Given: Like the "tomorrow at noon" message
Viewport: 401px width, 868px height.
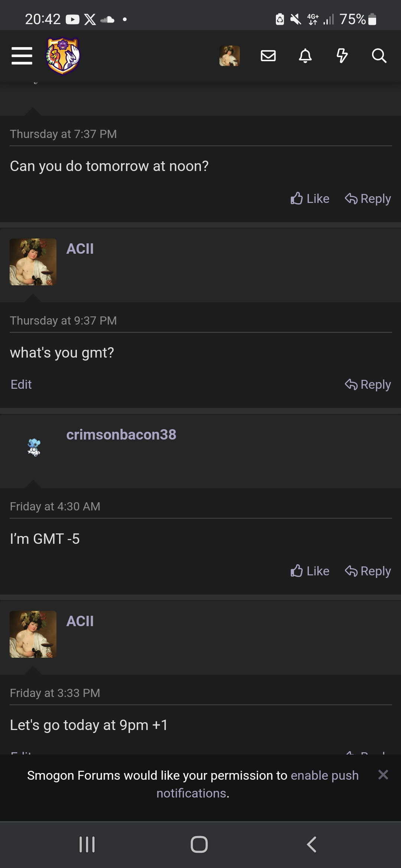Looking at the screenshot, I should [310, 199].
